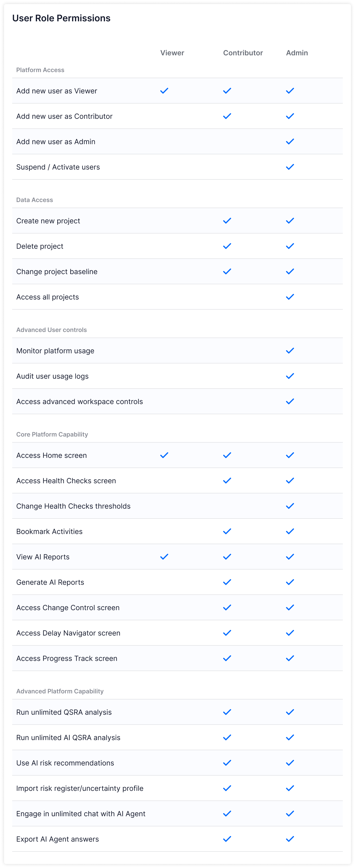
Task: Click Contributor checkmark for Export AI Agent answers
Action: click(x=227, y=839)
